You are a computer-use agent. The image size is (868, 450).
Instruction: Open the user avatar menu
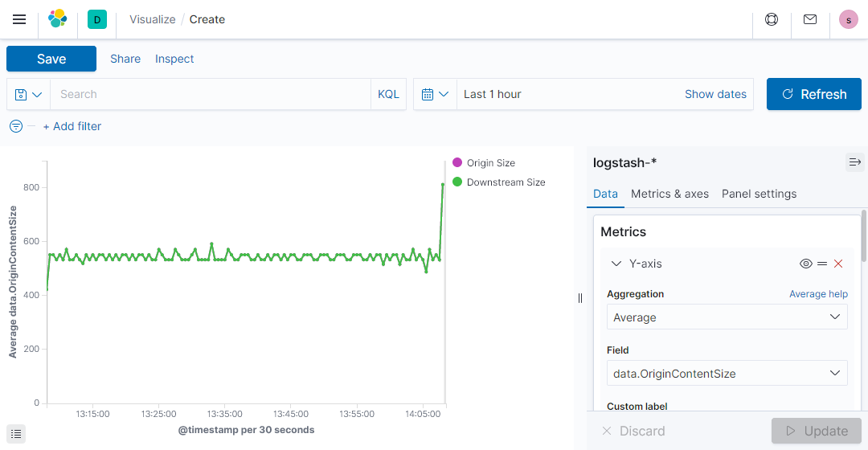848,19
